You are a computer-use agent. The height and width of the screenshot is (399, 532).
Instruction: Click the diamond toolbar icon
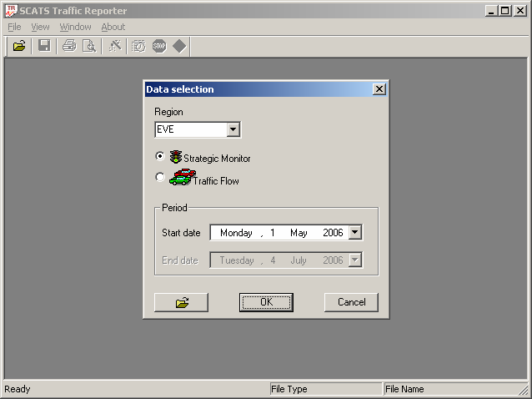pyautogui.click(x=179, y=46)
